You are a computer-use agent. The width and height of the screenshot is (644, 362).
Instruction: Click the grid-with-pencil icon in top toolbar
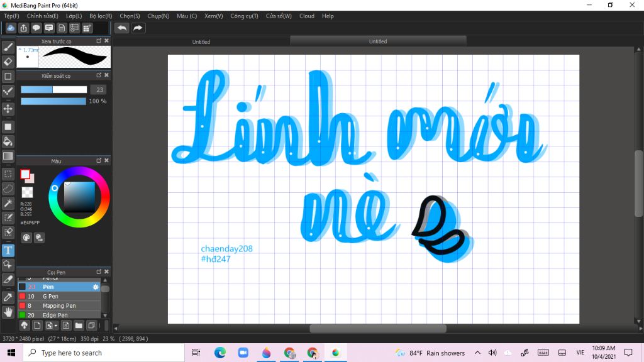pos(87,28)
